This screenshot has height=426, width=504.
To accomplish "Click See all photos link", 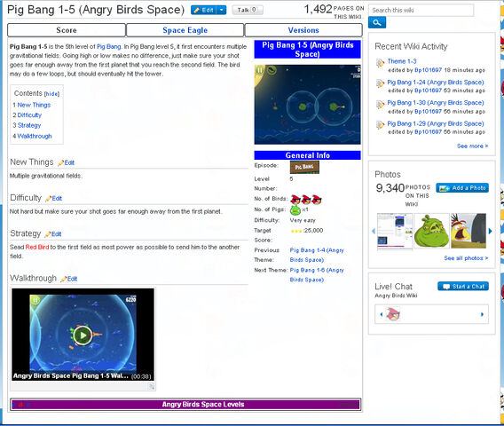I will [x=466, y=258].
